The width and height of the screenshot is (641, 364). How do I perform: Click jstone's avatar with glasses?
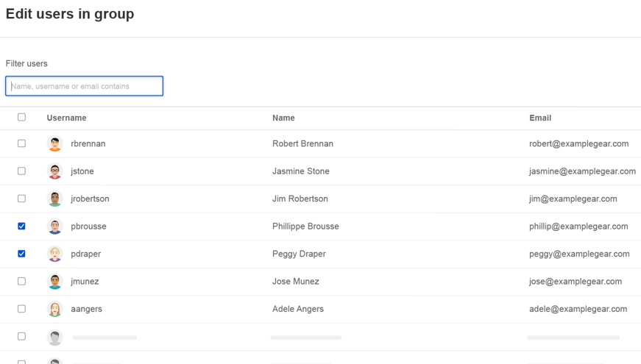coord(55,171)
